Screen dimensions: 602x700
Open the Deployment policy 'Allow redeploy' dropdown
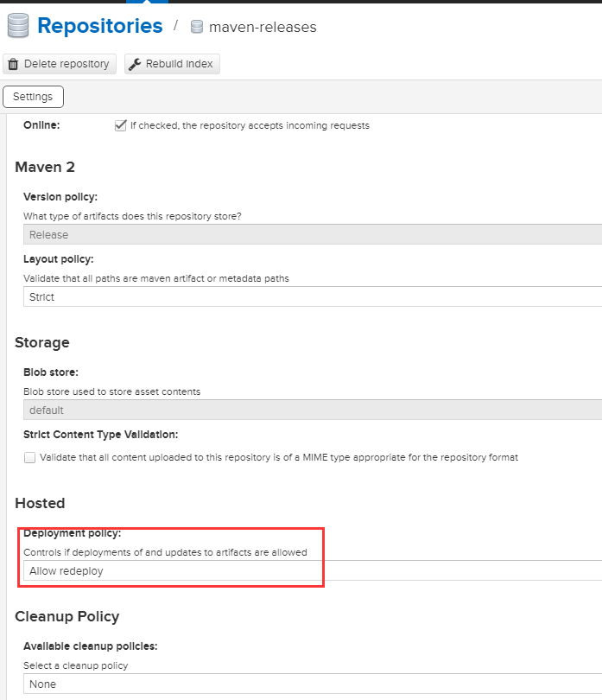311,570
